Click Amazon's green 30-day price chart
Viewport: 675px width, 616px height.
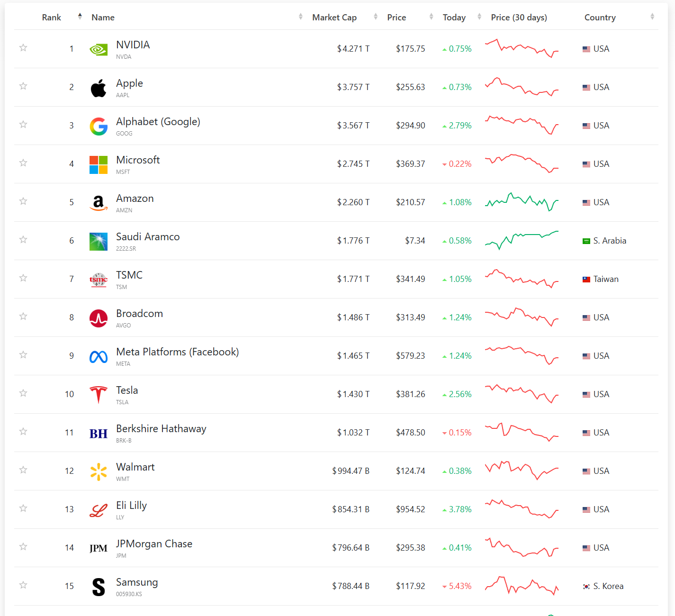pyautogui.click(x=522, y=202)
